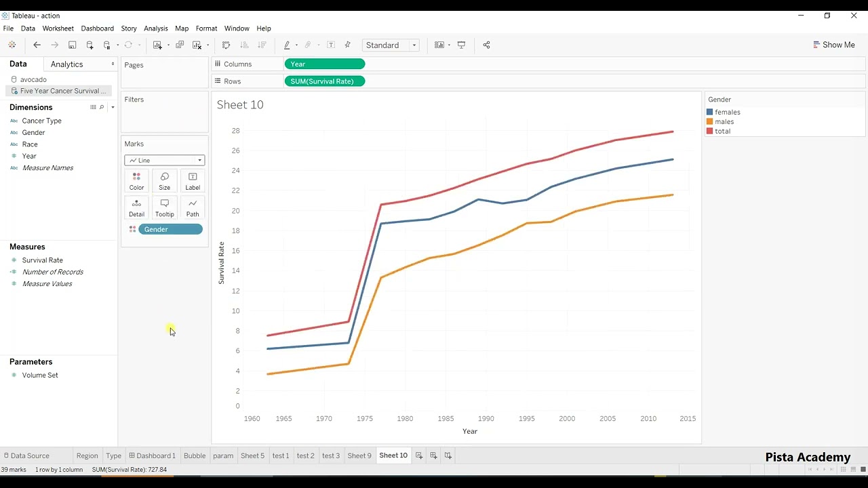Click the Show Me button
The height and width of the screenshot is (488, 868).
coord(834,45)
